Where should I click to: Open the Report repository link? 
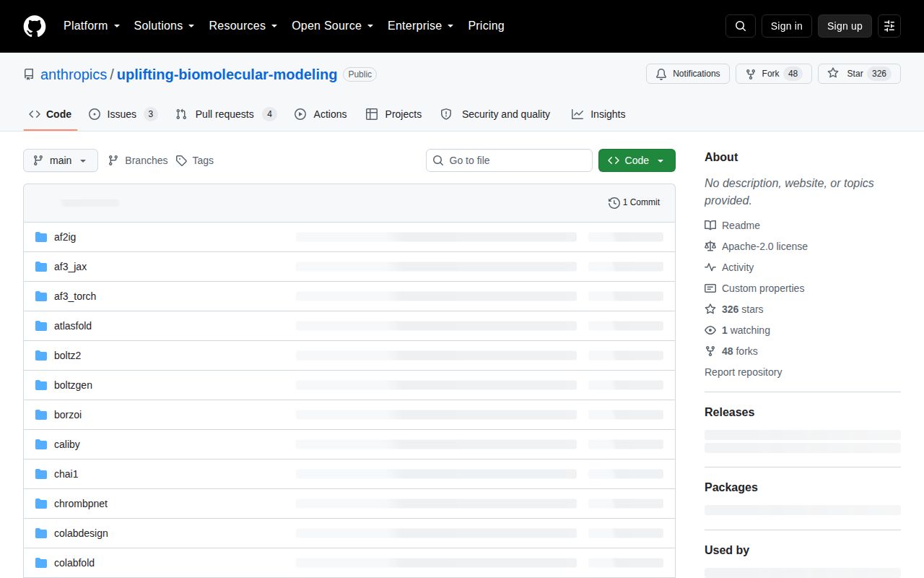[744, 372]
